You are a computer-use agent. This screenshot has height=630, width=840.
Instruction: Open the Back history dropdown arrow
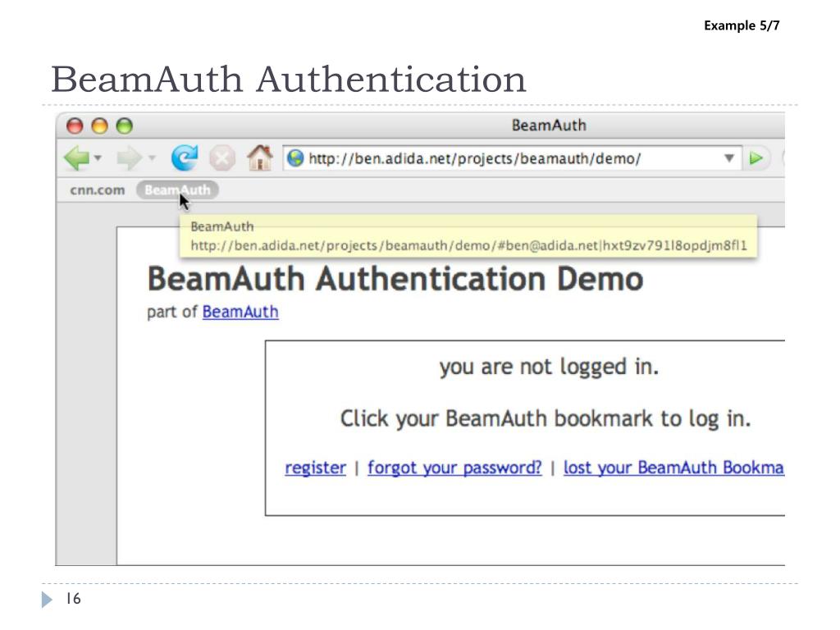point(98,158)
